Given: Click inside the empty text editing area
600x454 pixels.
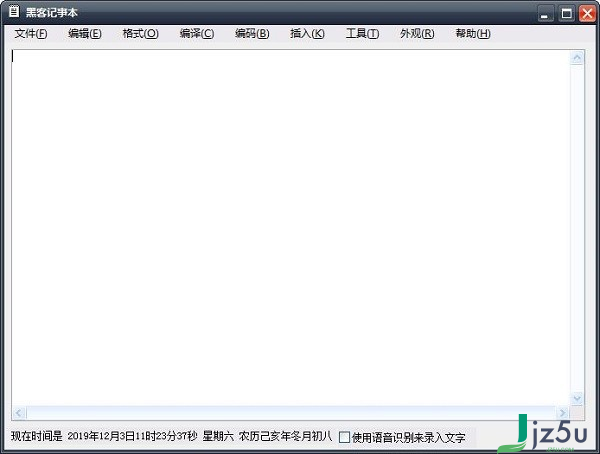Looking at the screenshot, I should point(291,228).
